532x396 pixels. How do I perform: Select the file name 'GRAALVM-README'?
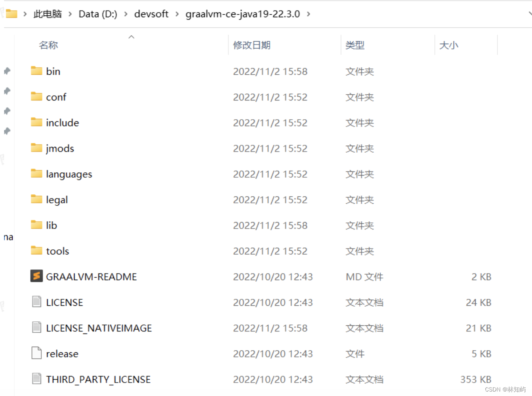[x=91, y=277]
